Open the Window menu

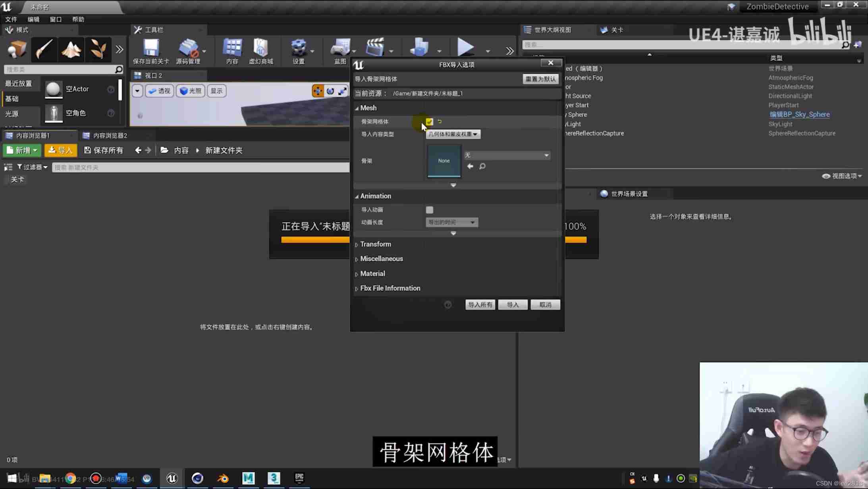[56, 19]
